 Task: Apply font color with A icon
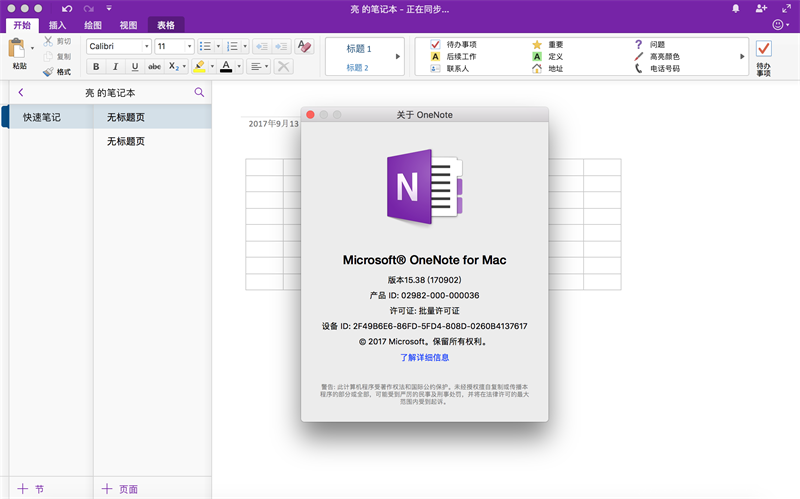pos(226,66)
